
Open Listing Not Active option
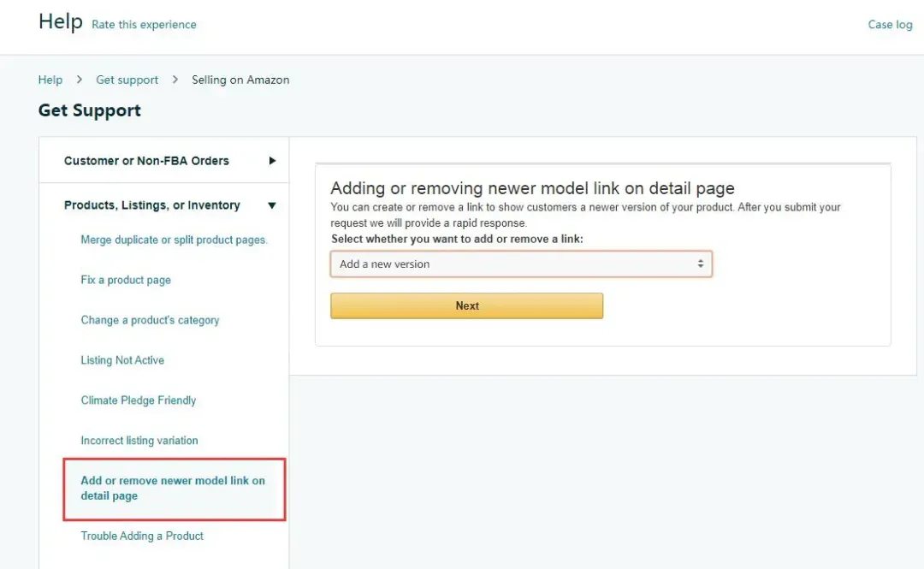(x=122, y=360)
